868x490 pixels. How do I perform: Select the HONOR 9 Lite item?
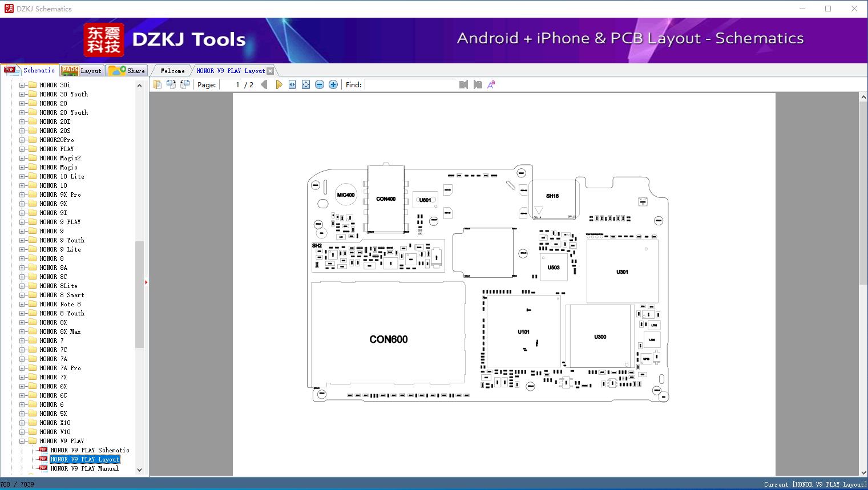click(x=60, y=249)
